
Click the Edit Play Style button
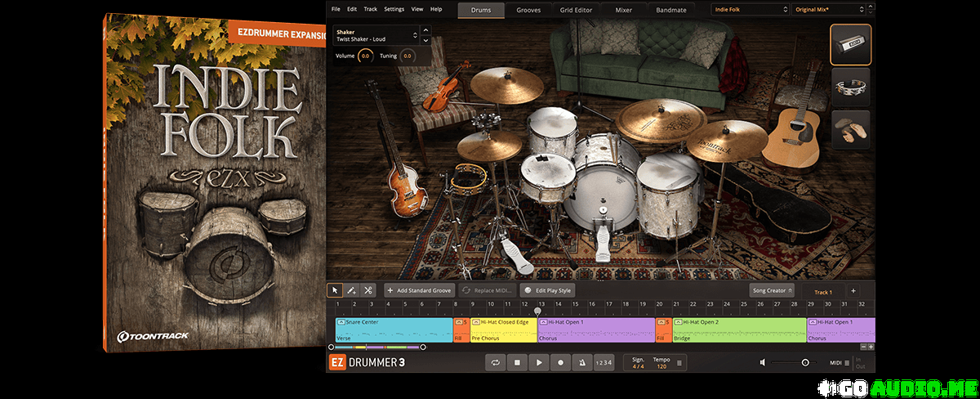(x=548, y=290)
